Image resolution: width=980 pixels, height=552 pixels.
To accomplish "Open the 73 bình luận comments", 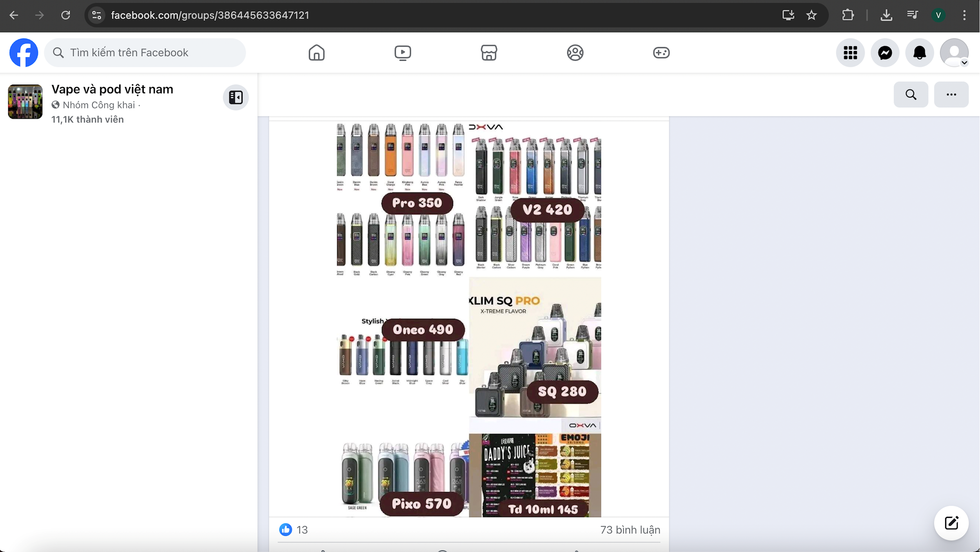I will 630,530.
